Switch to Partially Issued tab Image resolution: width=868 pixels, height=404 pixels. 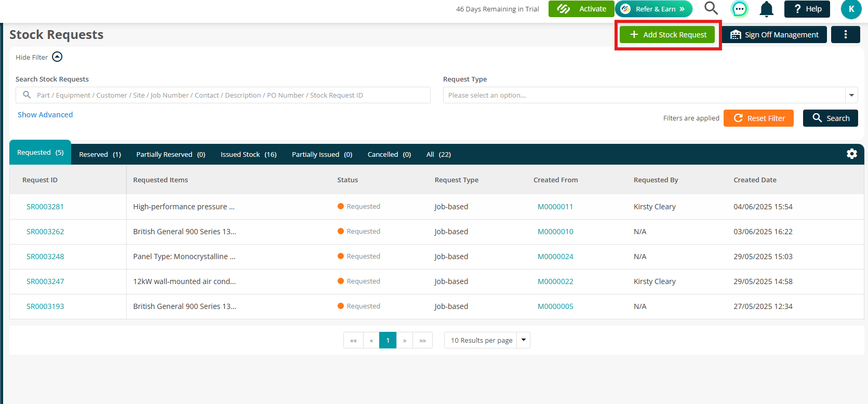[322, 154]
